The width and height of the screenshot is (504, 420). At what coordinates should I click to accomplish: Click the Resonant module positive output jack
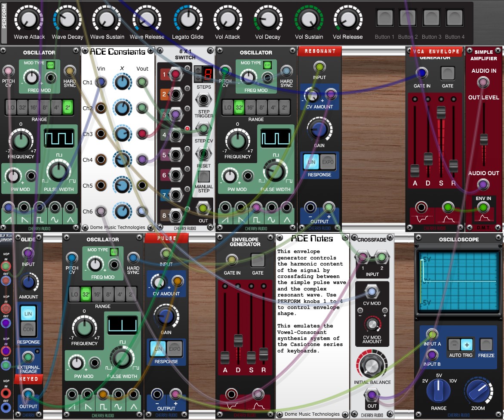(329, 207)
